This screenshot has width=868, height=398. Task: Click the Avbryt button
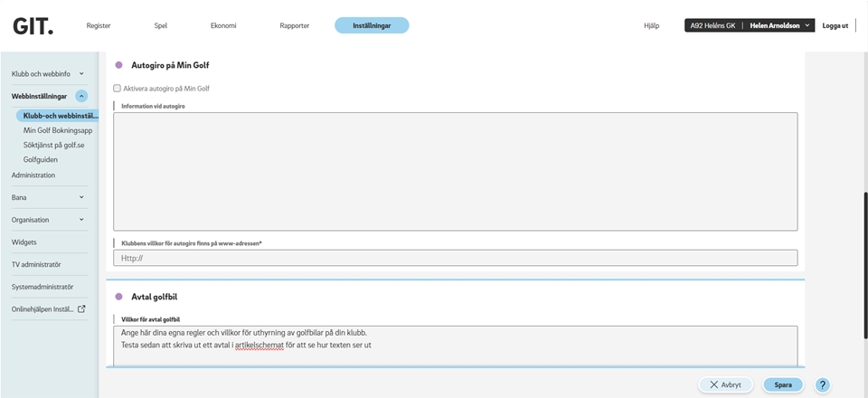click(725, 384)
